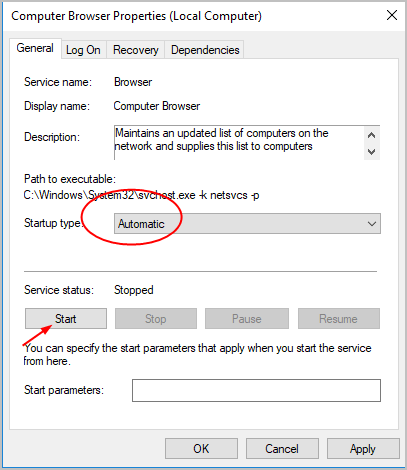
Task: Switch to the General tab
Action: [x=35, y=48]
